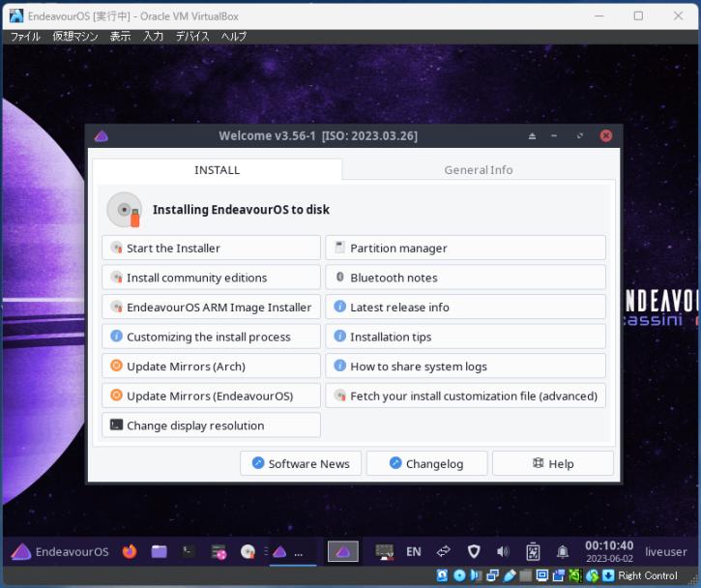This screenshot has height=588, width=701.
Task: Open the ファイル menu in VirtualBox
Action: point(25,36)
